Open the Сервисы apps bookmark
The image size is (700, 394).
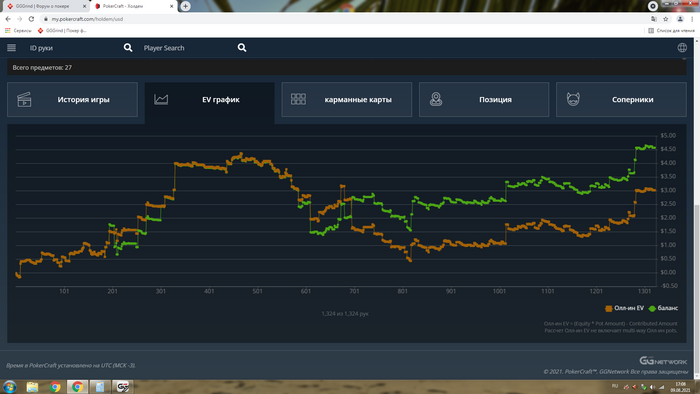[18, 31]
